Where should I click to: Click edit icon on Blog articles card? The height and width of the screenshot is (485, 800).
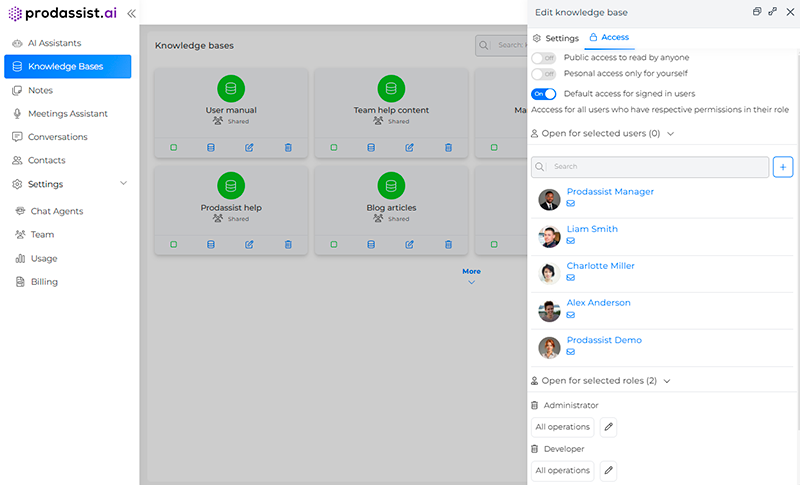coord(410,244)
